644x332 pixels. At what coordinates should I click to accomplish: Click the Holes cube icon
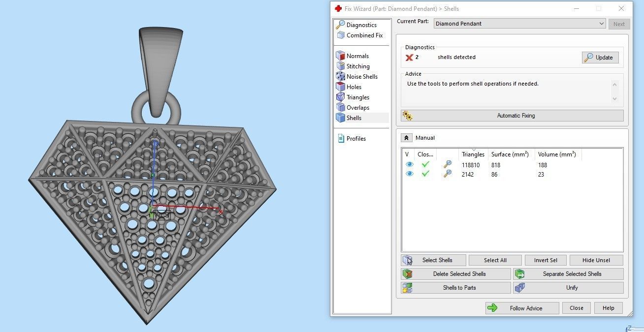340,87
